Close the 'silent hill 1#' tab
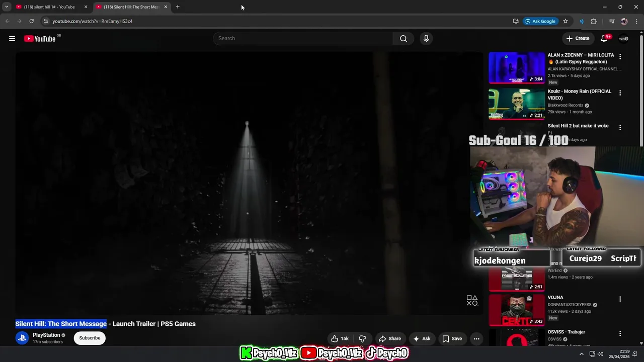 [86, 7]
